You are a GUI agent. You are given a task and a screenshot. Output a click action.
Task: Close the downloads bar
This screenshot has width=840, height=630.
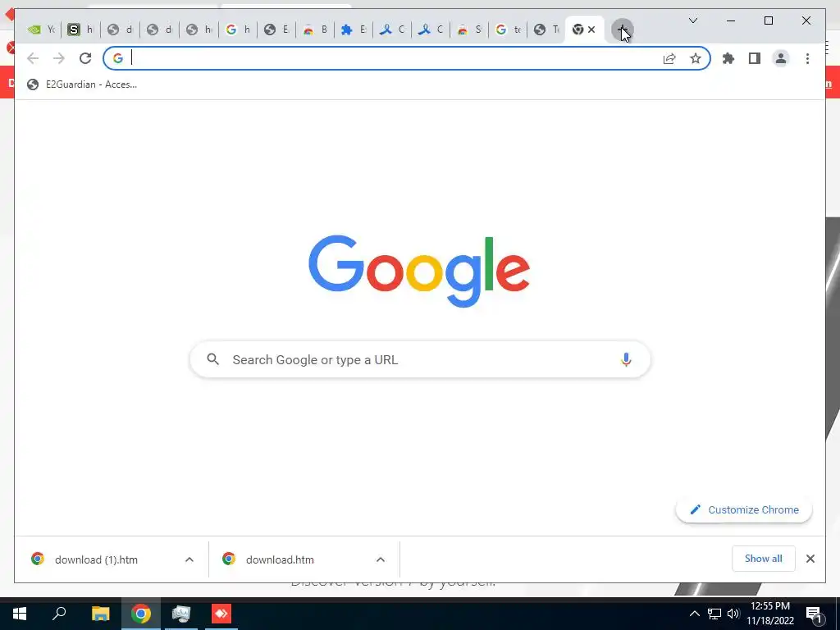tap(810, 559)
